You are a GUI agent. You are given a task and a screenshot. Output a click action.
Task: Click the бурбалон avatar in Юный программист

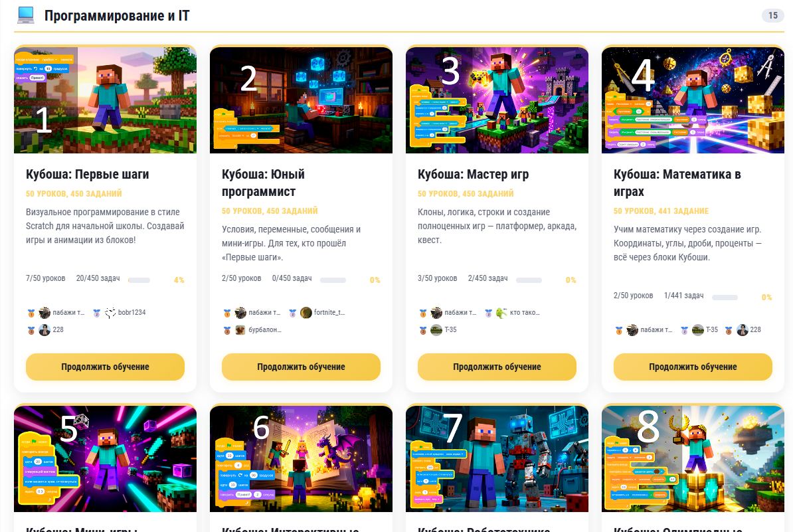240,329
